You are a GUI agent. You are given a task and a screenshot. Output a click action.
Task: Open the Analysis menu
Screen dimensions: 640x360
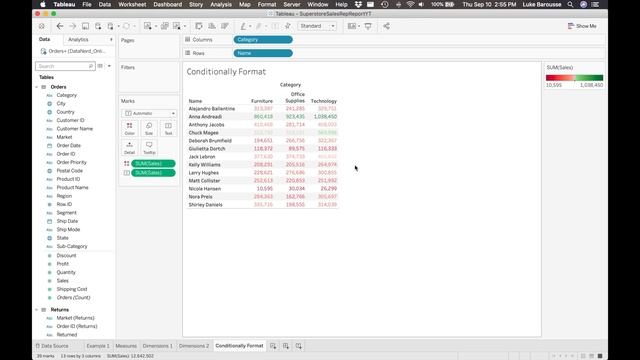pos(221,4)
